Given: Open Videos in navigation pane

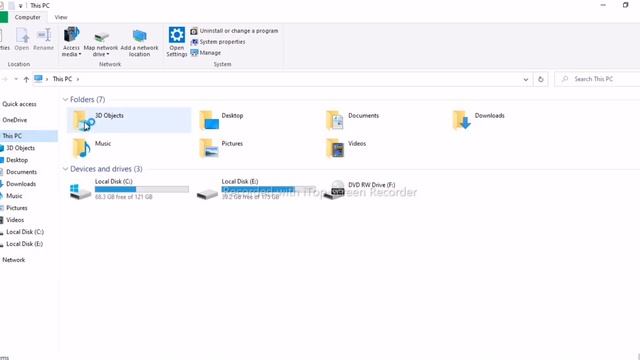Looking at the screenshot, I should (x=15, y=220).
